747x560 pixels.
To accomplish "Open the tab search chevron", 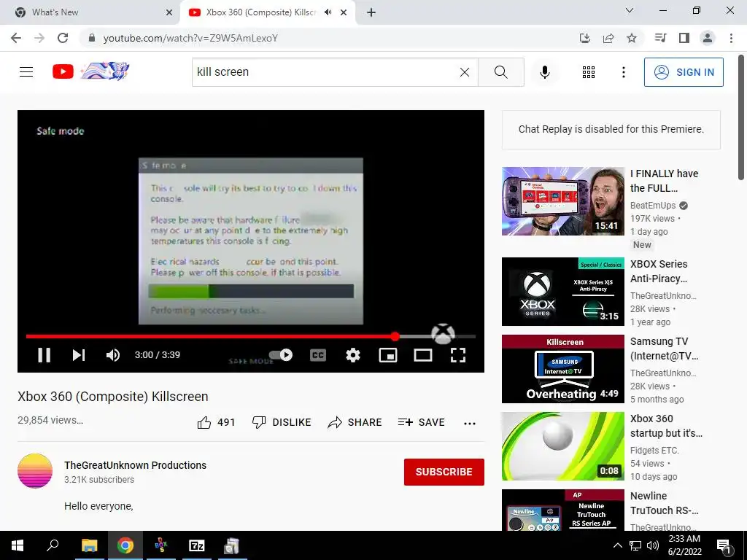I will pos(630,10).
